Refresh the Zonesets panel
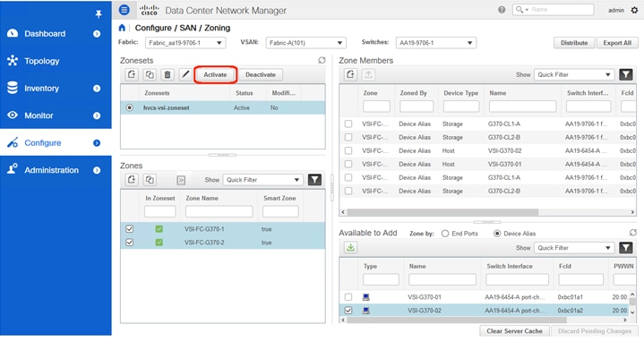The image size is (644, 341). [322, 60]
